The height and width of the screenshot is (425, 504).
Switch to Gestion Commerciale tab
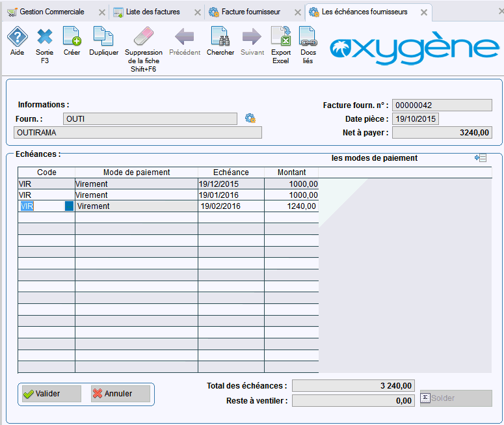[x=51, y=12]
